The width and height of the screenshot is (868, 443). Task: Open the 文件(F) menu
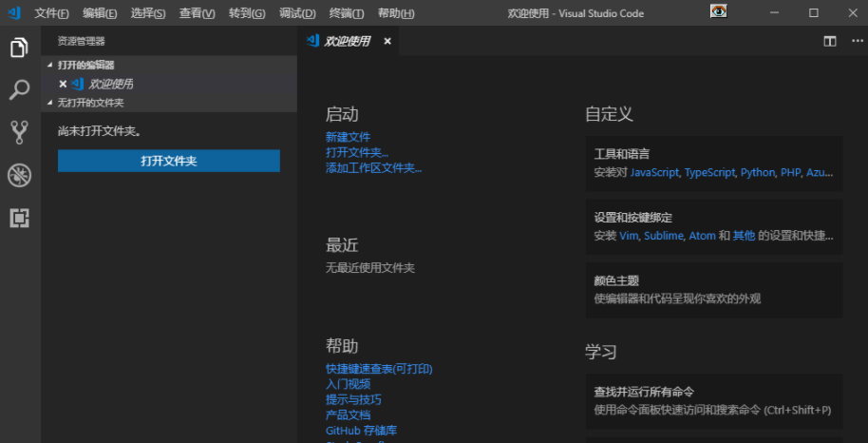[x=51, y=13]
